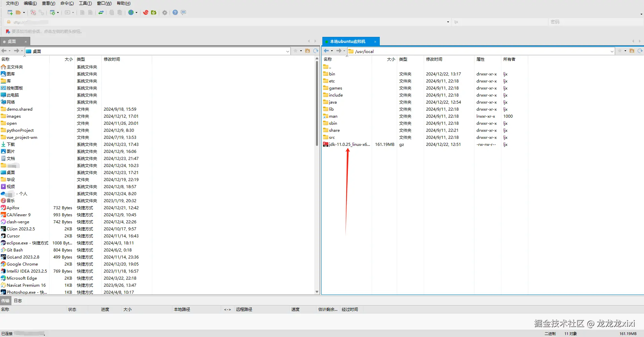Switch to the 日志 bottom tab
The image size is (644, 337).
(x=18, y=301)
